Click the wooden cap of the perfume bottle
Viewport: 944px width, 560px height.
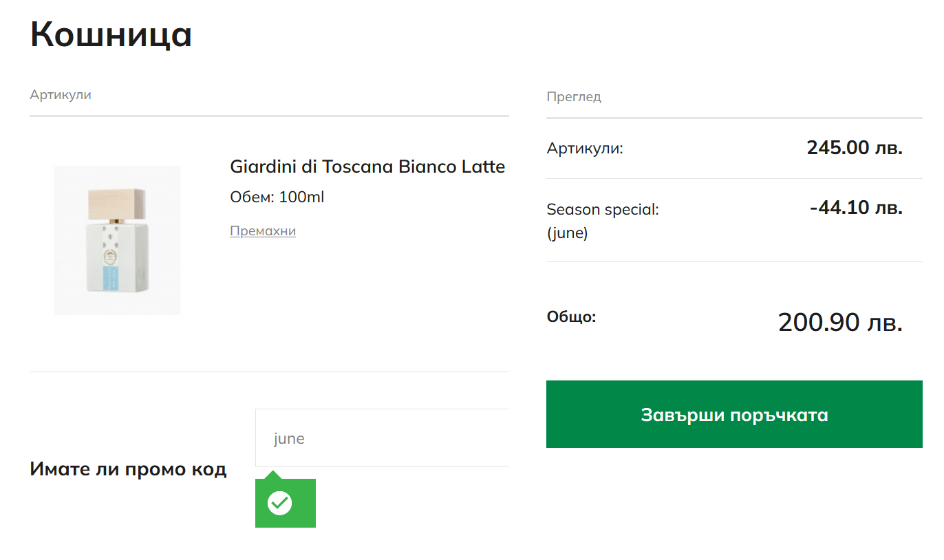click(117, 204)
